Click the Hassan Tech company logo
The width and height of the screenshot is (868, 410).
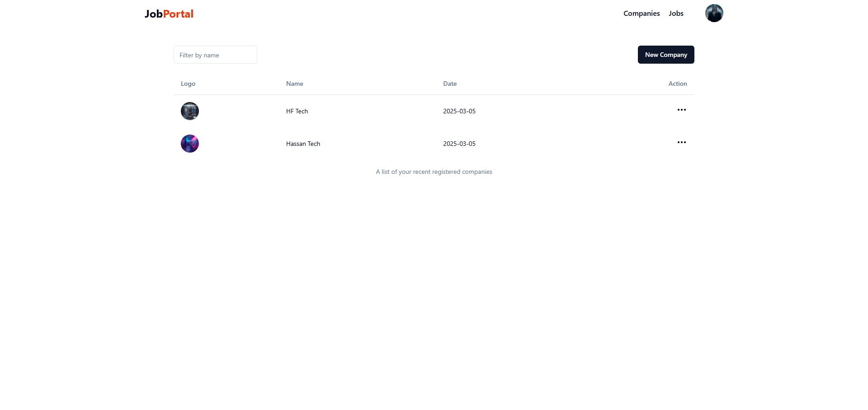[190, 144]
